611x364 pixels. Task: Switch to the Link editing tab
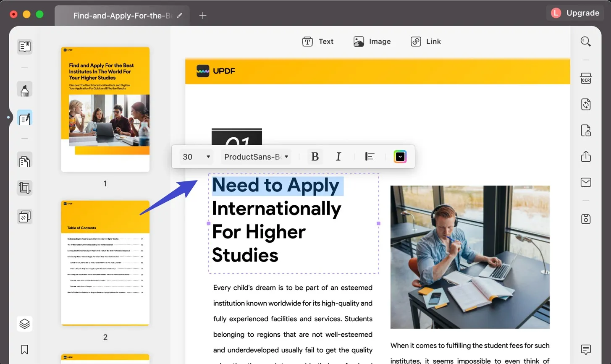point(426,41)
